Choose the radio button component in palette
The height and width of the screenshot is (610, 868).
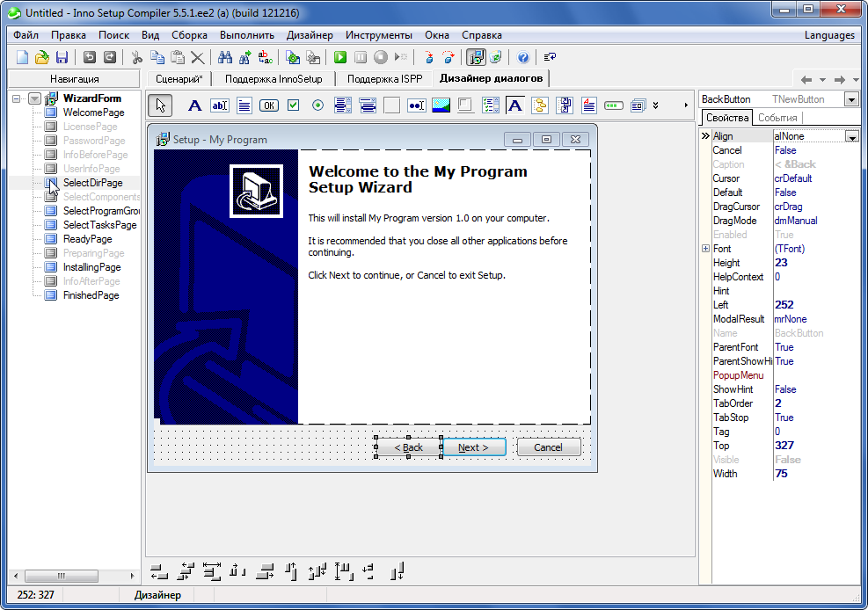tap(318, 105)
